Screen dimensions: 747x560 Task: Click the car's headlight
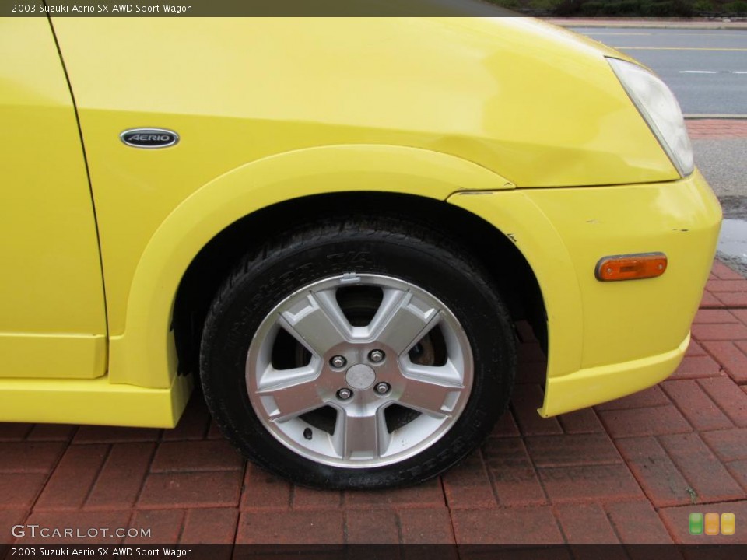click(x=653, y=116)
